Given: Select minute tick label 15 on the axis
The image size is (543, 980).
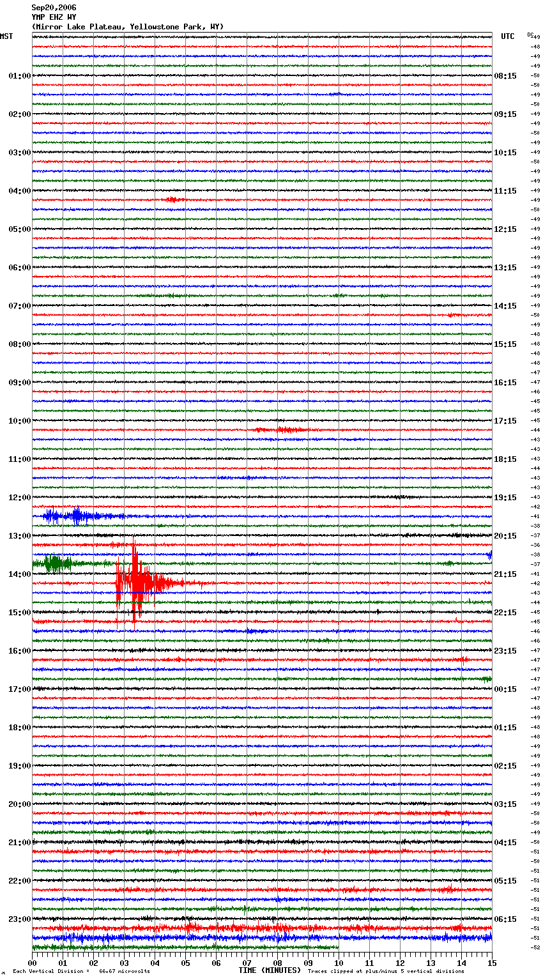Looking at the screenshot, I should tap(491, 963).
